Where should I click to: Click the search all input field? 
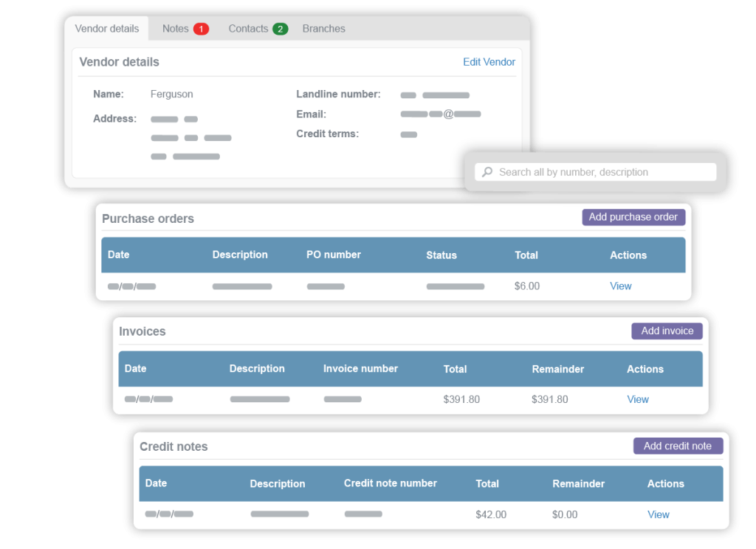598,171
